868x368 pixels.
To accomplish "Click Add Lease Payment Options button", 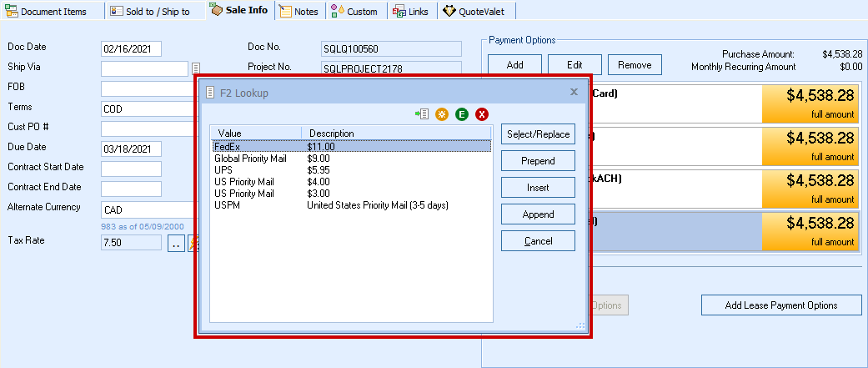I will (780, 305).
